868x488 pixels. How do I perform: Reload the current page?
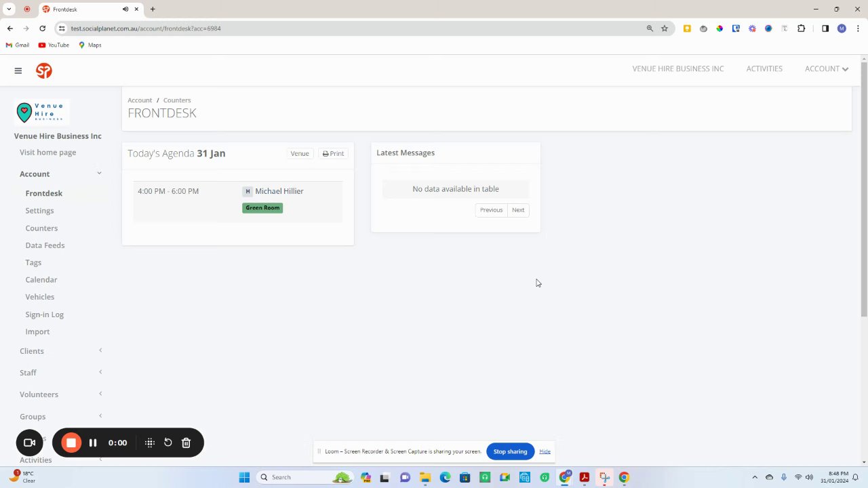click(43, 28)
